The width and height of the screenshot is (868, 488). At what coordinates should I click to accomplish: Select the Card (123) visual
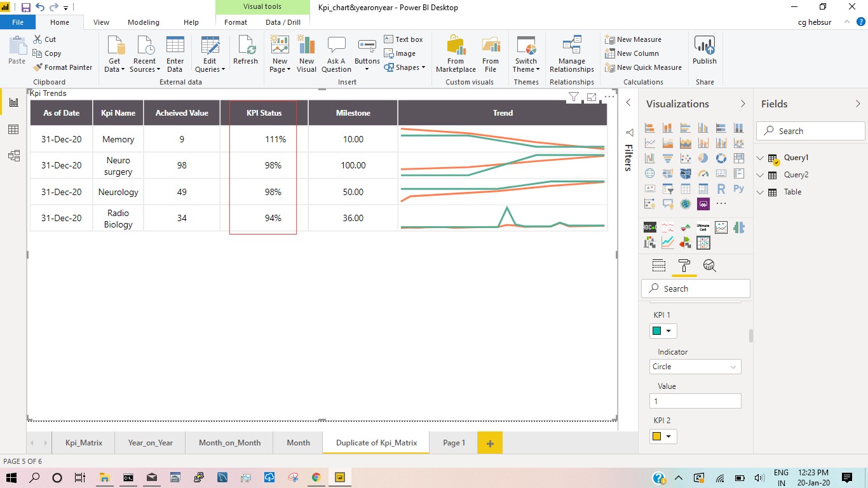tap(721, 173)
